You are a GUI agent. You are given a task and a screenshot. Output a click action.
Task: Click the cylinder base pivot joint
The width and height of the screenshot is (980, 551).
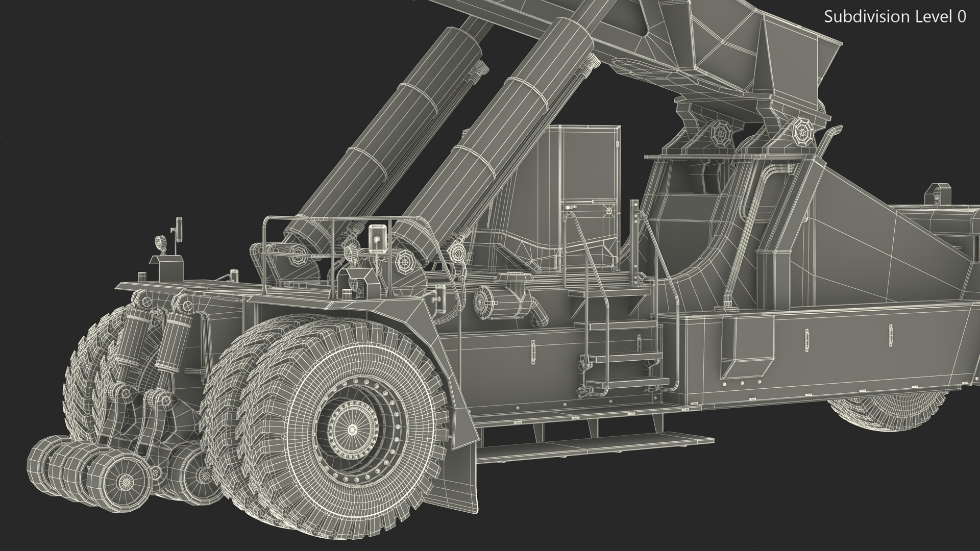pyautogui.click(x=406, y=263)
